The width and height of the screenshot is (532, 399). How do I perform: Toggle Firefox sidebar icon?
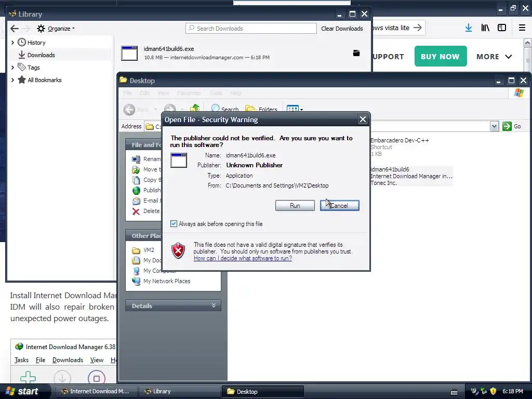click(x=502, y=28)
